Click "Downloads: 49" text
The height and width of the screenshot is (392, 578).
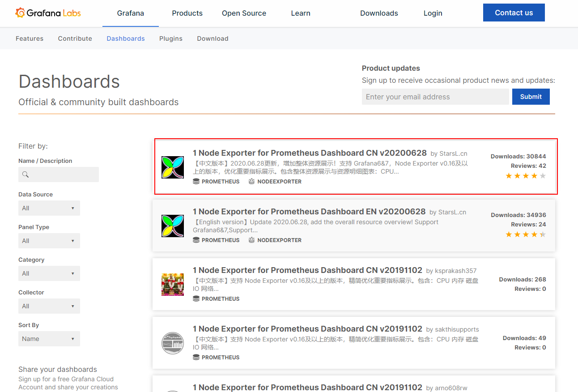click(524, 338)
